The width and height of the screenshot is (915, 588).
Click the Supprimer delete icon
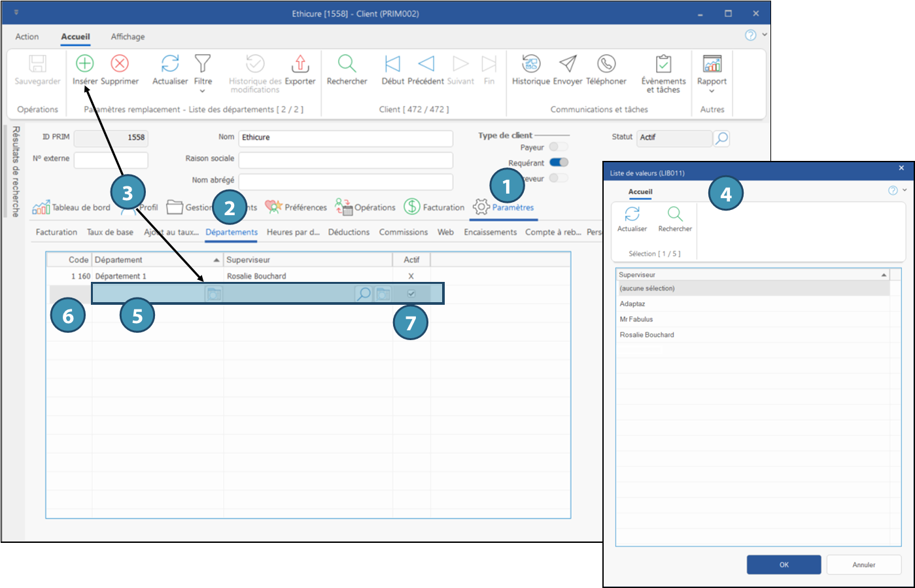coord(120,63)
